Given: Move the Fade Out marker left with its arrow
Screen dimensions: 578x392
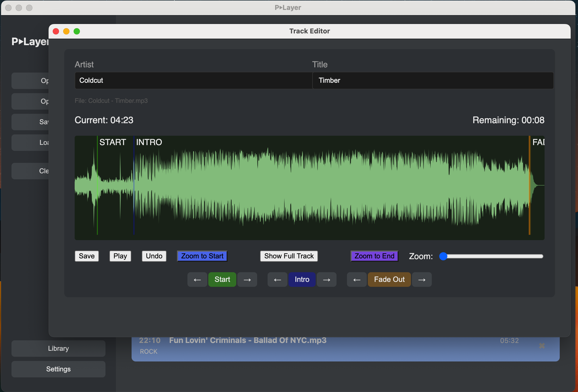Looking at the screenshot, I should pos(356,279).
